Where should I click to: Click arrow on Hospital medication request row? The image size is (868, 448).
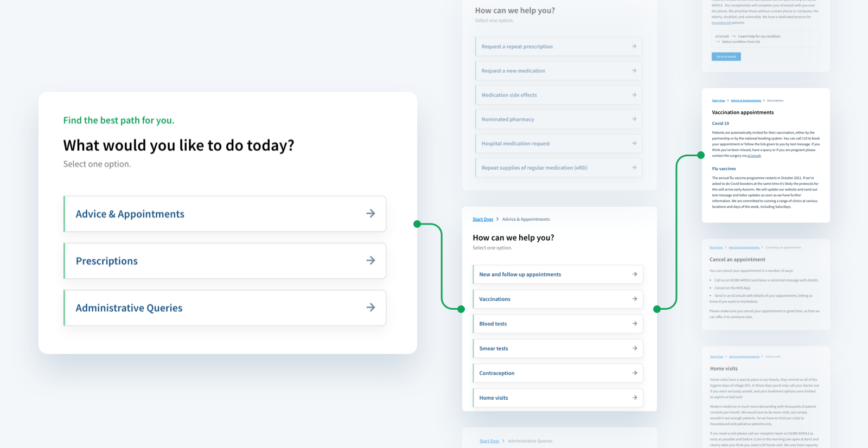634,143
